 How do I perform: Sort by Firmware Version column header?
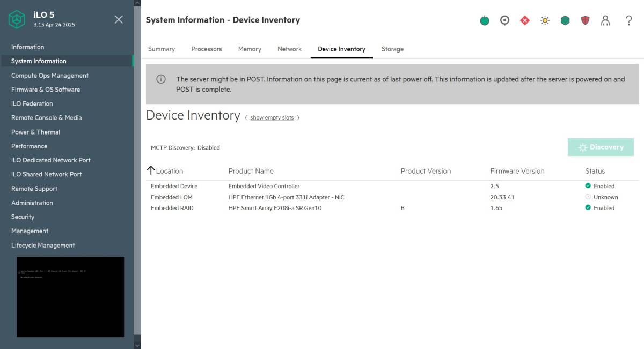click(x=517, y=171)
